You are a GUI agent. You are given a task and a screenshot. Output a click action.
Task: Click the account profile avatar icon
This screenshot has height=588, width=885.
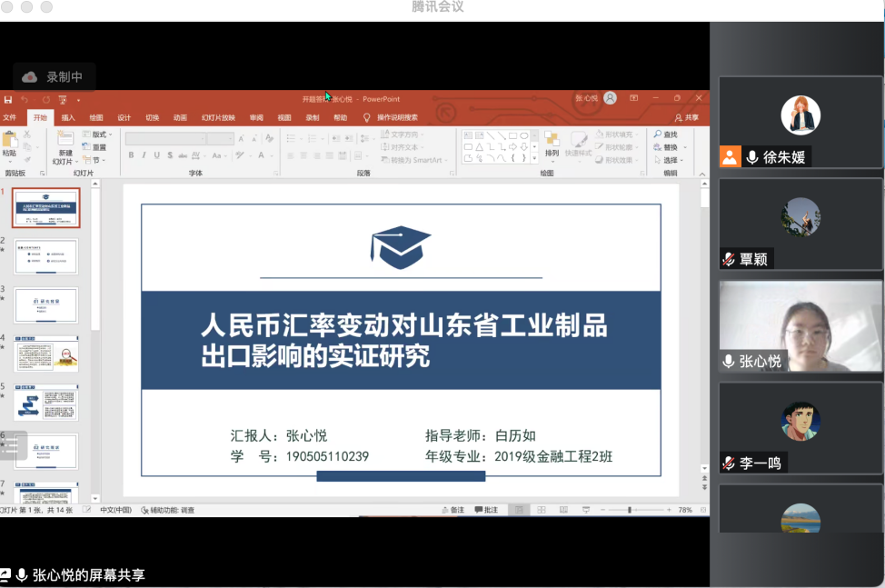point(611,98)
